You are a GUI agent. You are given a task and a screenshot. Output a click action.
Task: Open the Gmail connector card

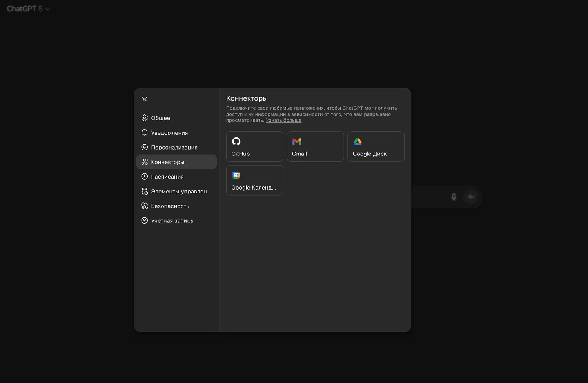click(315, 146)
